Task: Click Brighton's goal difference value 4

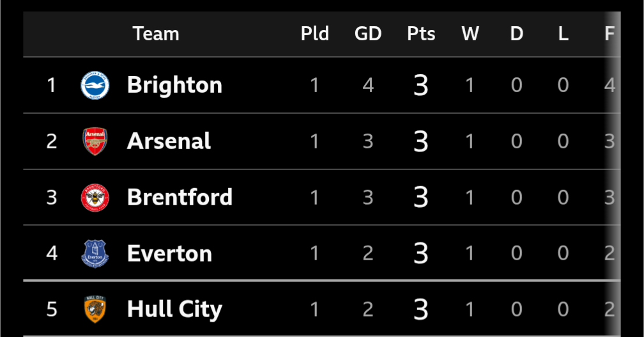Action: tap(368, 86)
